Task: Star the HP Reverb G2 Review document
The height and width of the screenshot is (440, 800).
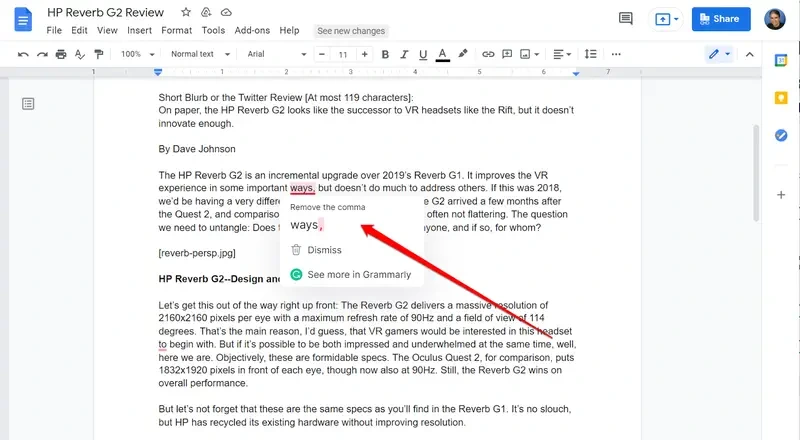Action: click(186, 12)
